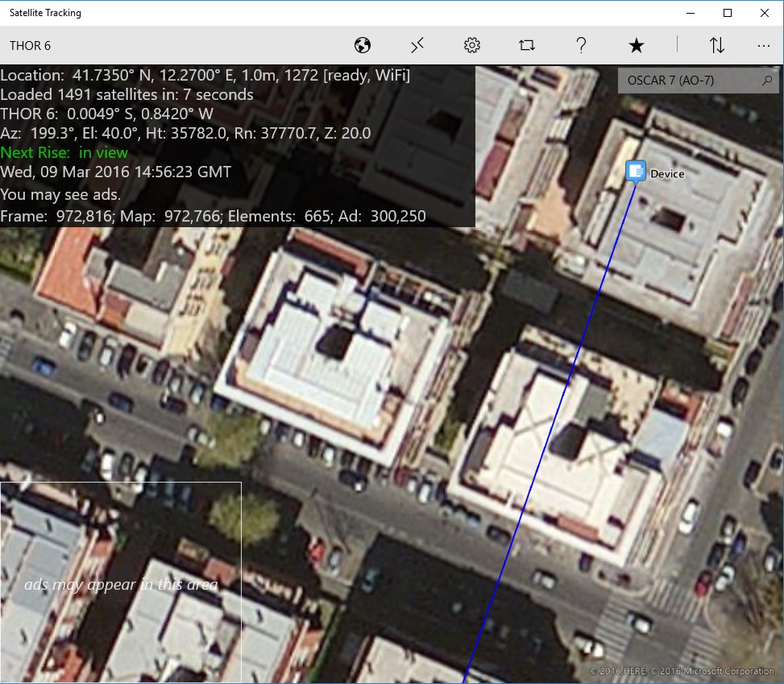The height and width of the screenshot is (684, 784).
Task: Click the green 'Next Rise: in view' text
Action: [64, 152]
